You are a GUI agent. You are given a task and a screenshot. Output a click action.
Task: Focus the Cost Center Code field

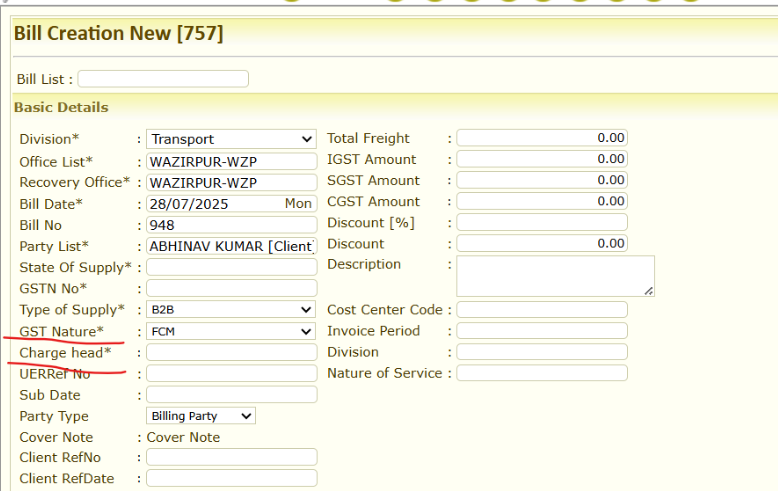[x=542, y=310]
